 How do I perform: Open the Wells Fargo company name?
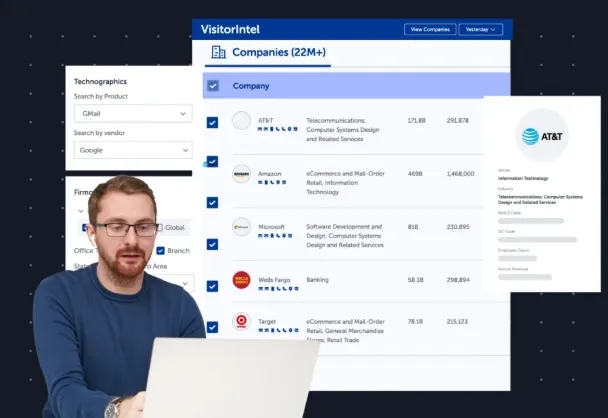[274, 280]
